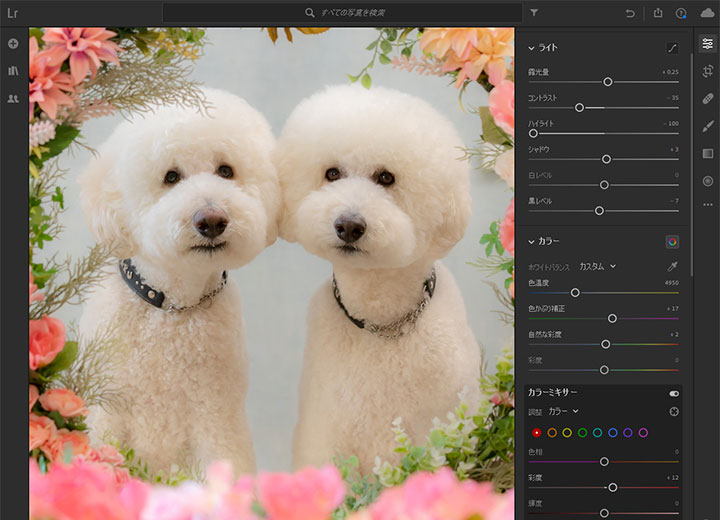720x520 pixels.
Task: Select the Brush tool
Action: point(708,126)
